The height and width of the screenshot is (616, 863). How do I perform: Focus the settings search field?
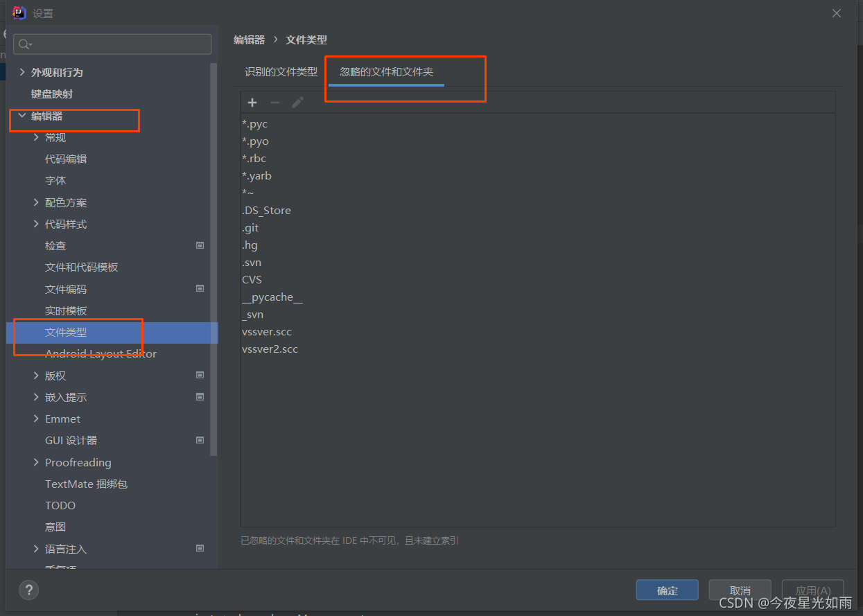pos(112,44)
